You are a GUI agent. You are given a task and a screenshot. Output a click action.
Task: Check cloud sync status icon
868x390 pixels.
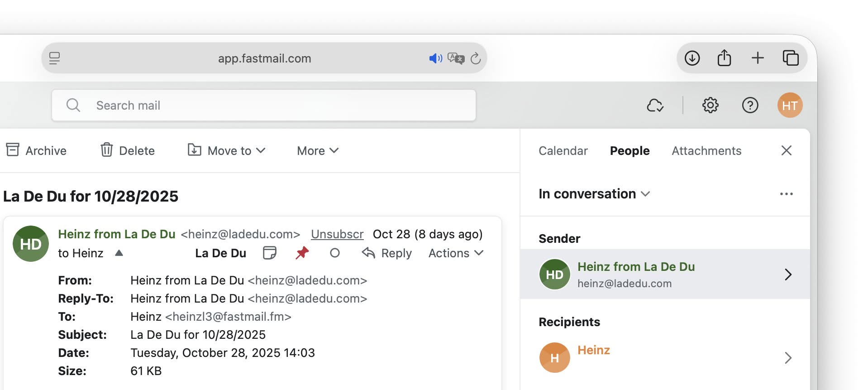click(x=655, y=105)
